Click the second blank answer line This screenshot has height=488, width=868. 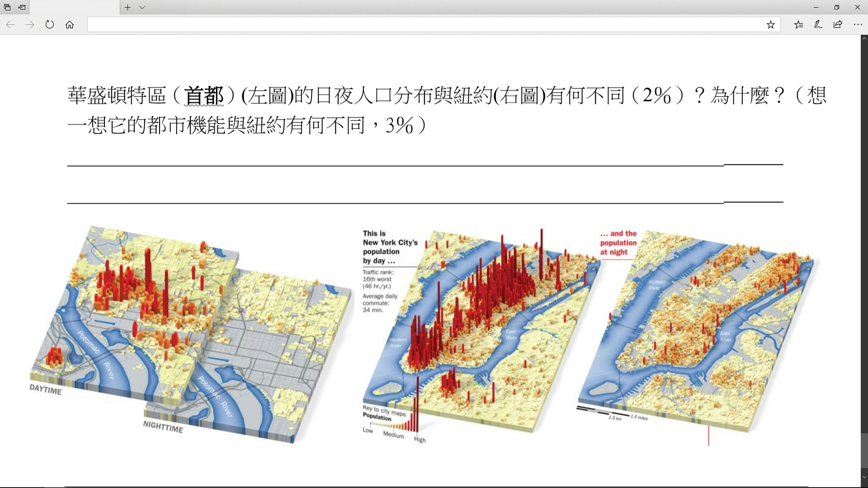(x=425, y=203)
